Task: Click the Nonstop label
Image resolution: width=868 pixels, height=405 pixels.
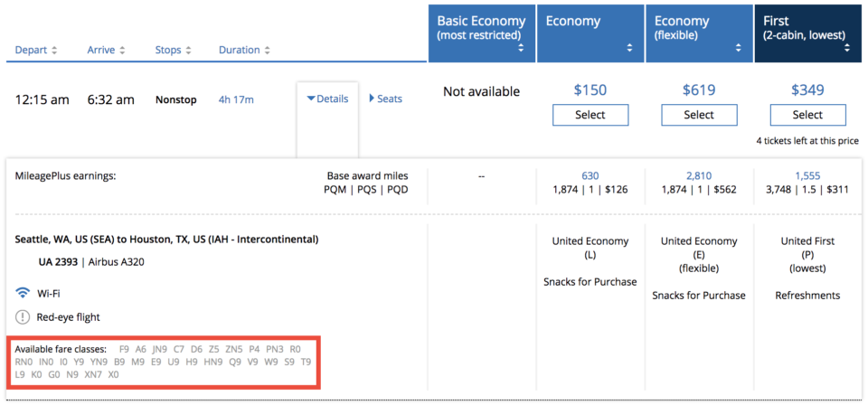Action: (x=176, y=100)
